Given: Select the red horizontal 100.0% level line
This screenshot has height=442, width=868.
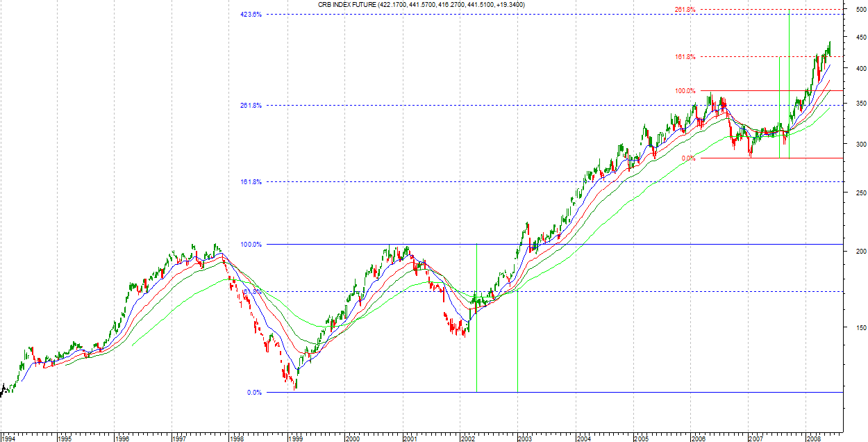Looking at the screenshot, I should point(771,91).
